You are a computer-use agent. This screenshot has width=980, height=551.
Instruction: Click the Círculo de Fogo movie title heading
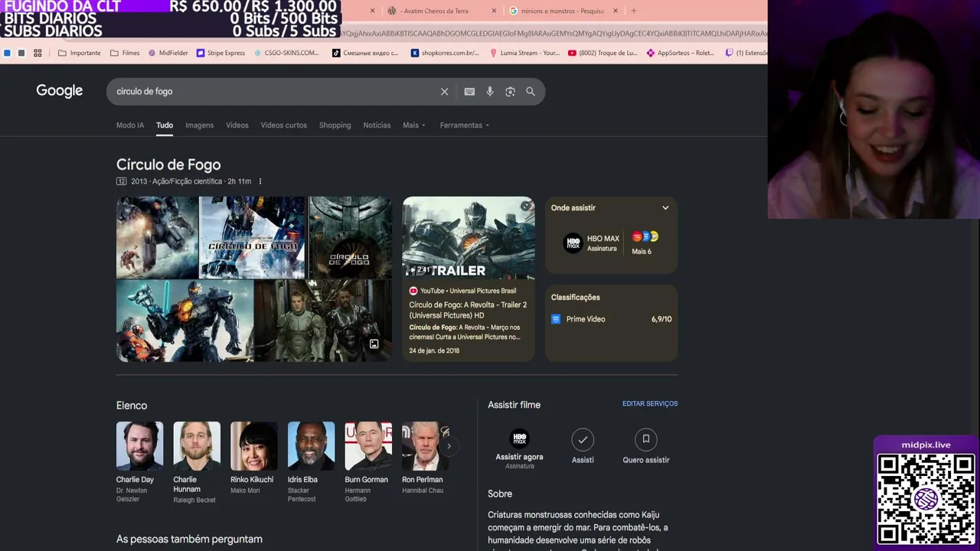[x=168, y=165]
